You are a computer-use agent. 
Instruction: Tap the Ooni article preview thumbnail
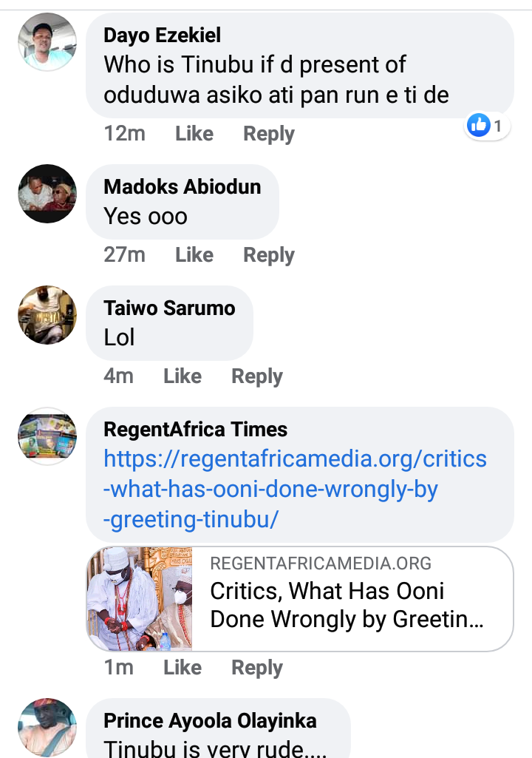140,599
